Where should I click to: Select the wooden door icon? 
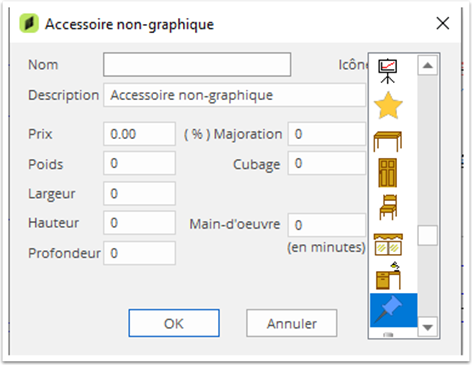pyautogui.click(x=388, y=173)
